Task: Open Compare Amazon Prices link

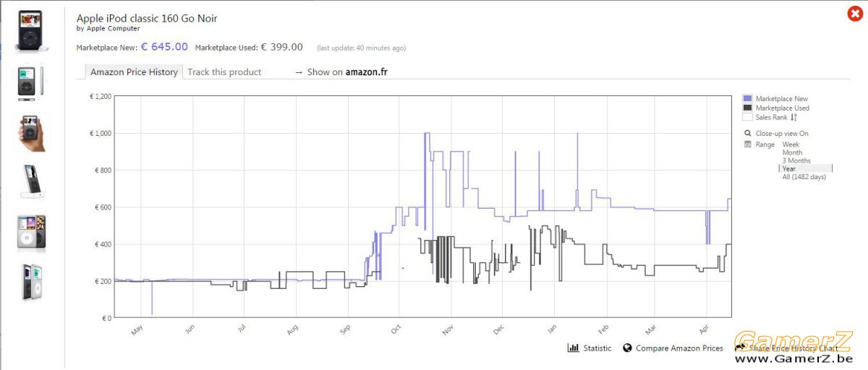Action: pos(679,348)
